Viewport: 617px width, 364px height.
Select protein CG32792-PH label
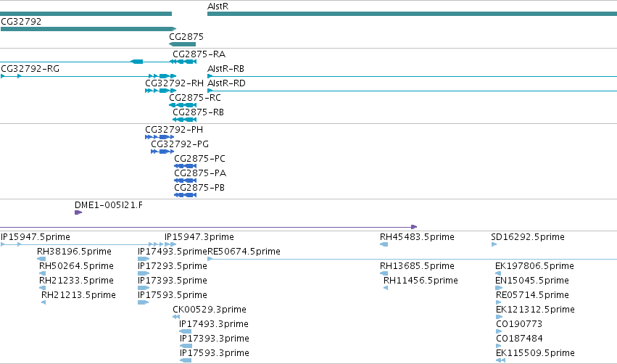tap(174, 130)
